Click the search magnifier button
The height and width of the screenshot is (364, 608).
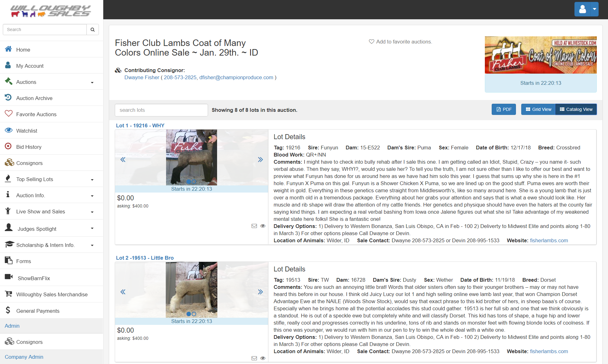[x=92, y=30]
